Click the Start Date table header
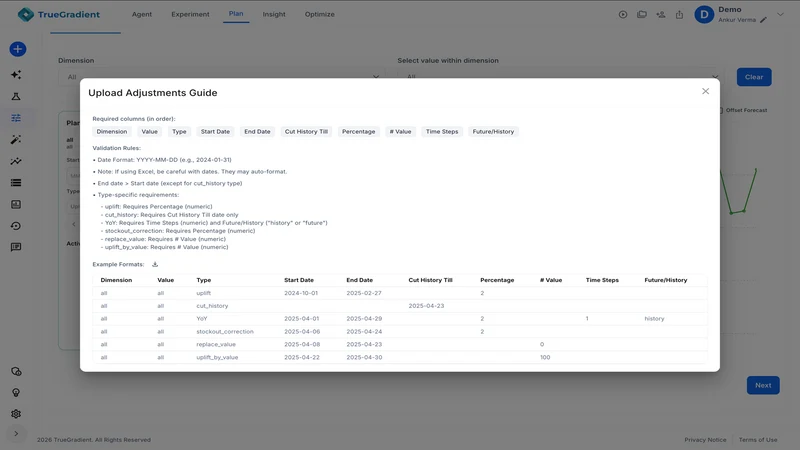Image resolution: width=800 pixels, height=450 pixels. [298, 280]
